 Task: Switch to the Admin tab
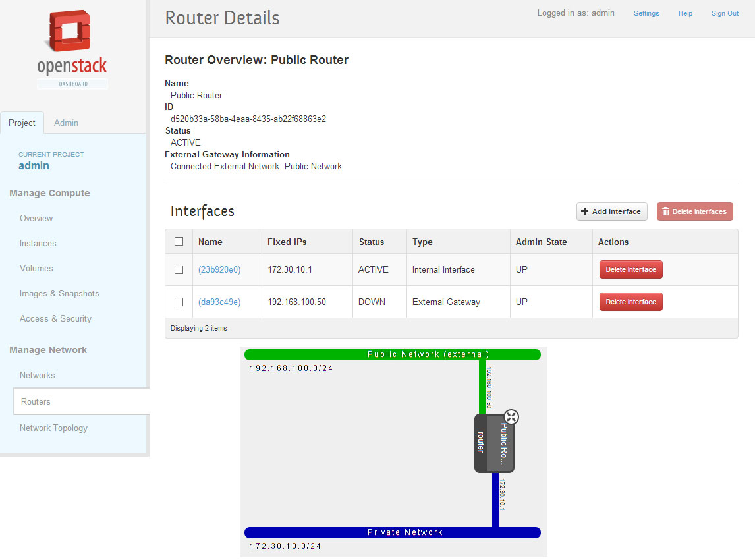click(x=66, y=123)
